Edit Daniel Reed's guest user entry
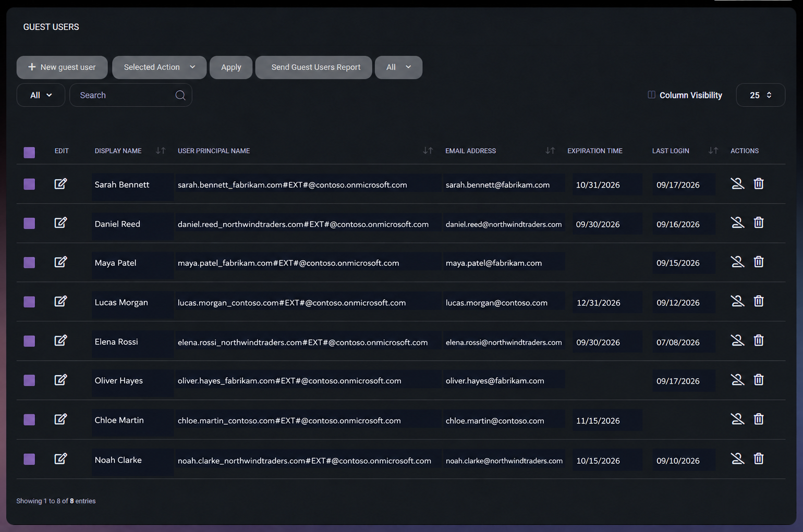The image size is (803, 532). point(60,222)
